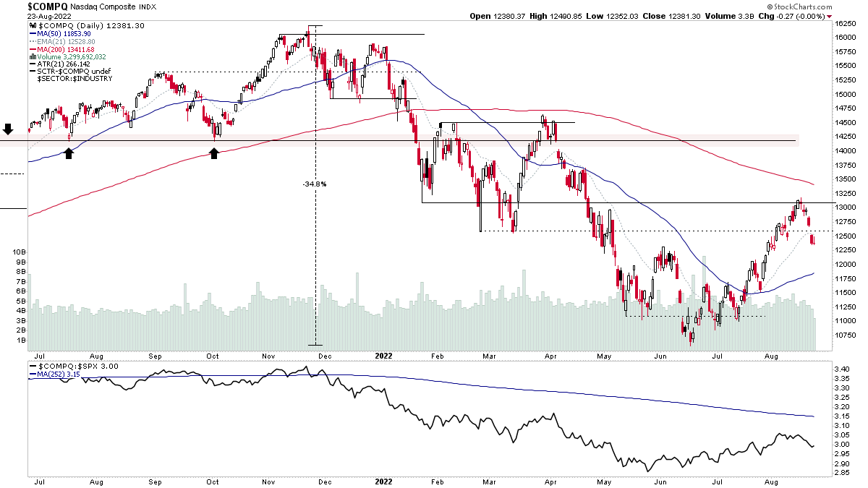Click the 14500 price axis label
Screen dimensions: 868x488
pos(847,123)
